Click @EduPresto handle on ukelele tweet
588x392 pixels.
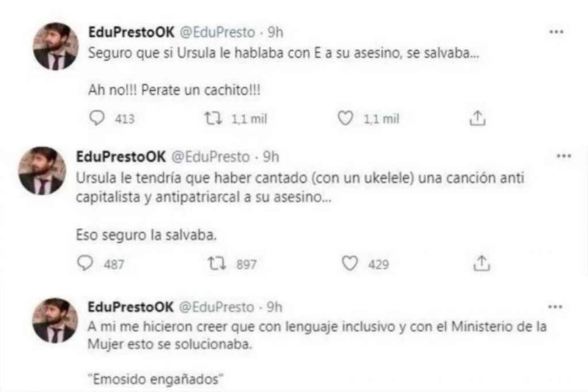pos(212,157)
